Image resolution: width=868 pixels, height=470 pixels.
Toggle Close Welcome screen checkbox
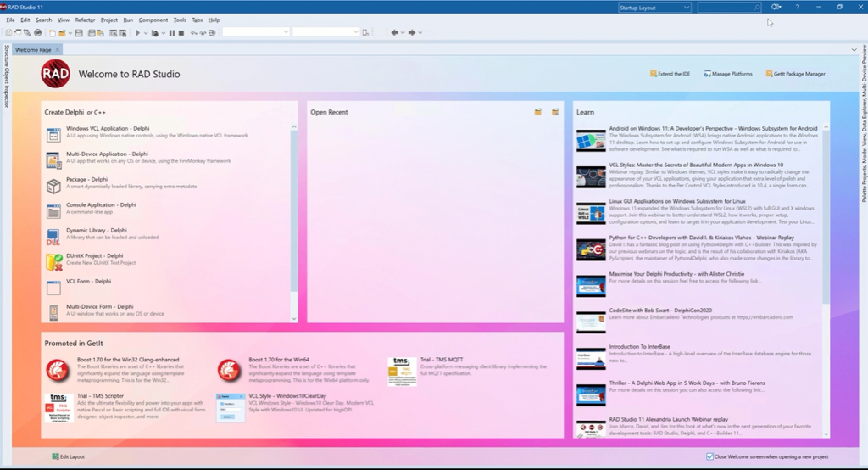click(709, 456)
